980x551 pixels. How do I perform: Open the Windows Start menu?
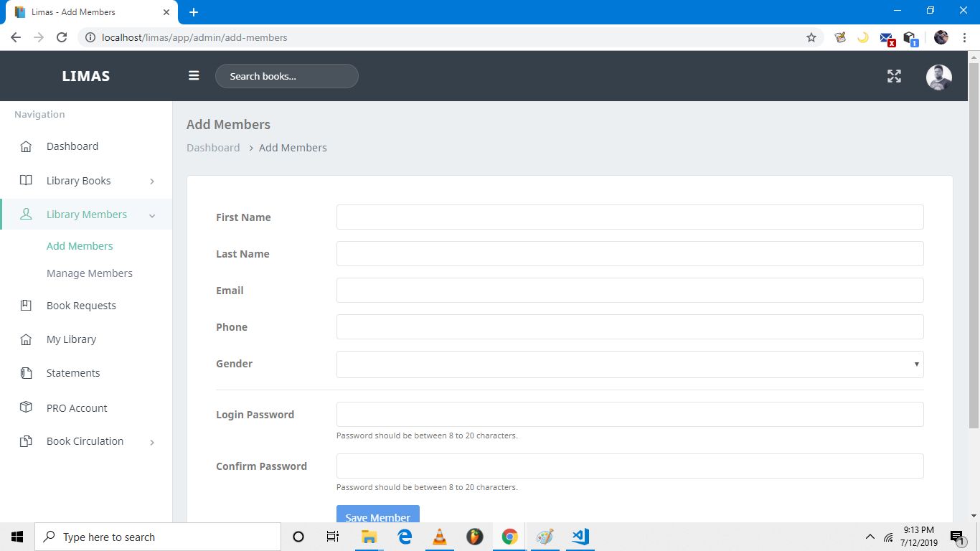click(17, 537)
